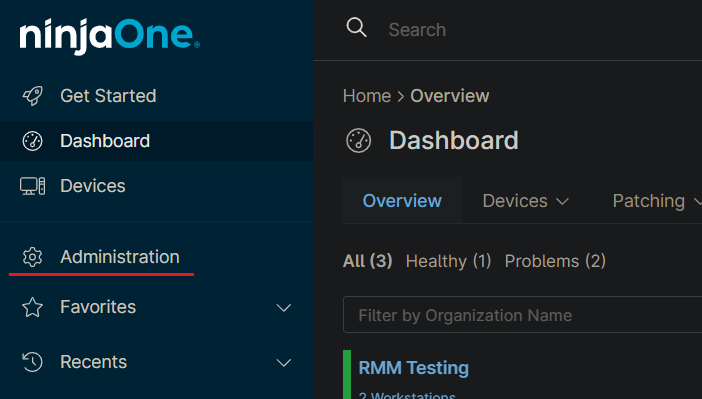The width and height of the screenshot is (702, 399).
Task: Click the Administration gear icon
Action: tap(32, 257)
